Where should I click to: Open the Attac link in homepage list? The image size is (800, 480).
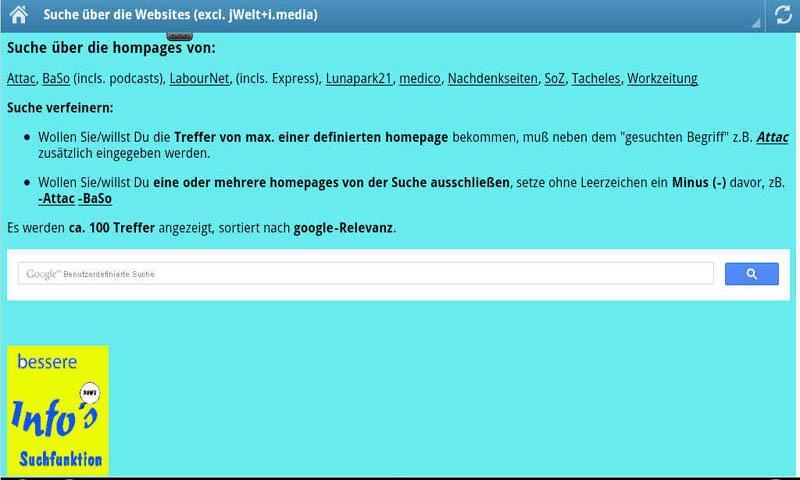[21, 78]
